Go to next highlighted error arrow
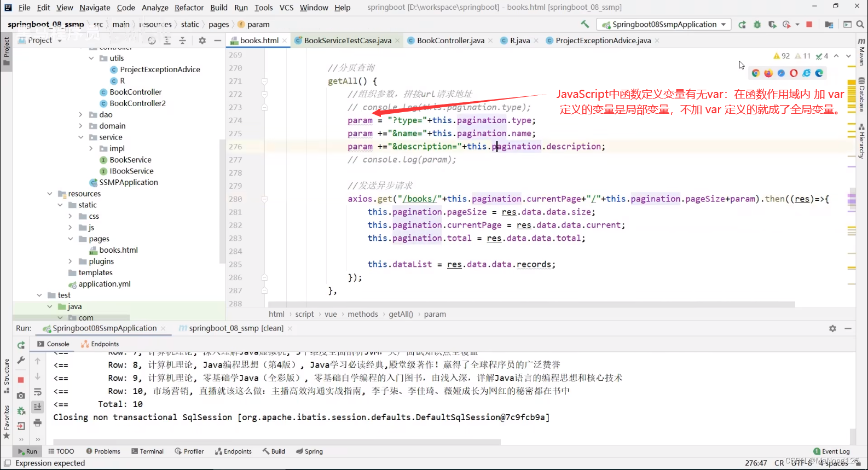Image resolution: width=868 pixels, height=470 pixels. pyautogui.click(x=848, y=56)
